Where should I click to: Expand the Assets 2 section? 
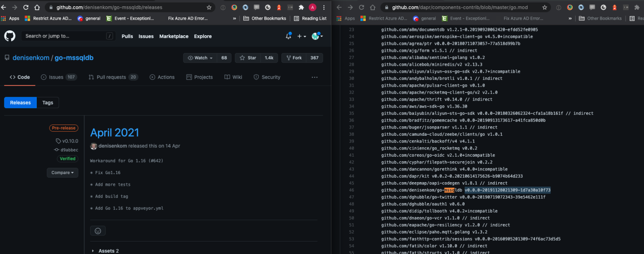[x=105, y=251]
